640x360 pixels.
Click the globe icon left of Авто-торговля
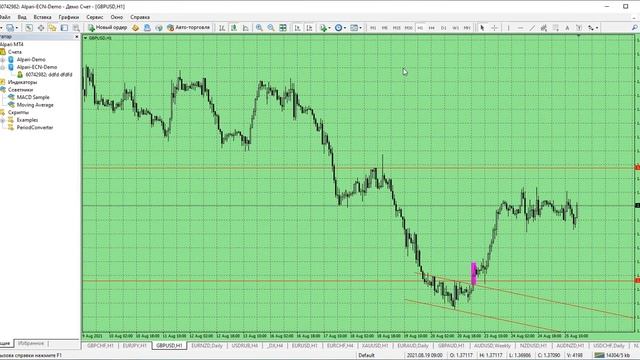(159, 28)
